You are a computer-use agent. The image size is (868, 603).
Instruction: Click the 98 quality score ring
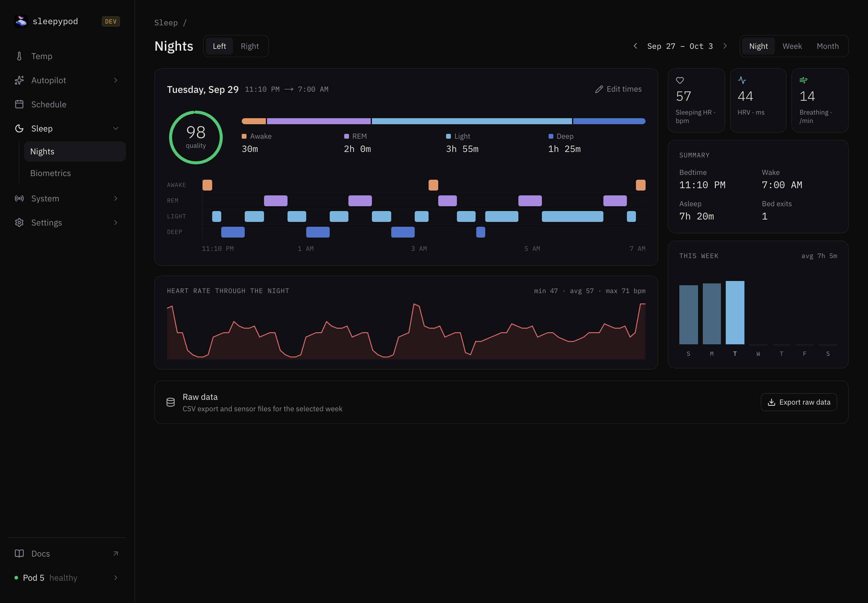196,137
